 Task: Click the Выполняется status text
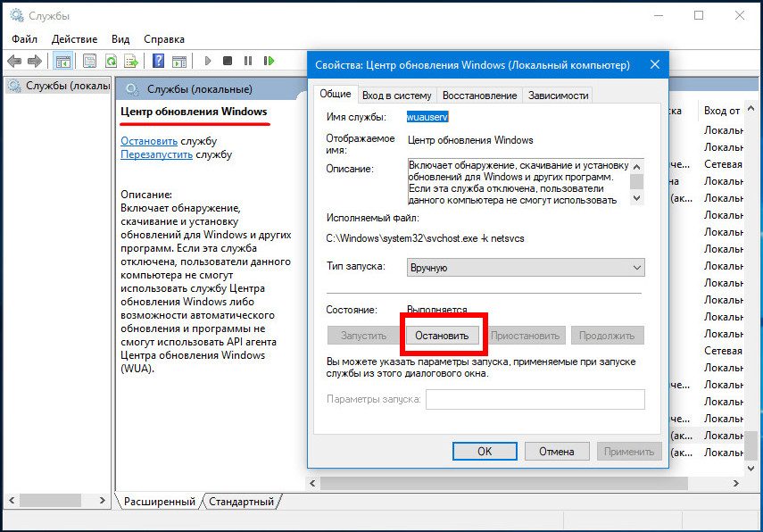click(437, 310)
